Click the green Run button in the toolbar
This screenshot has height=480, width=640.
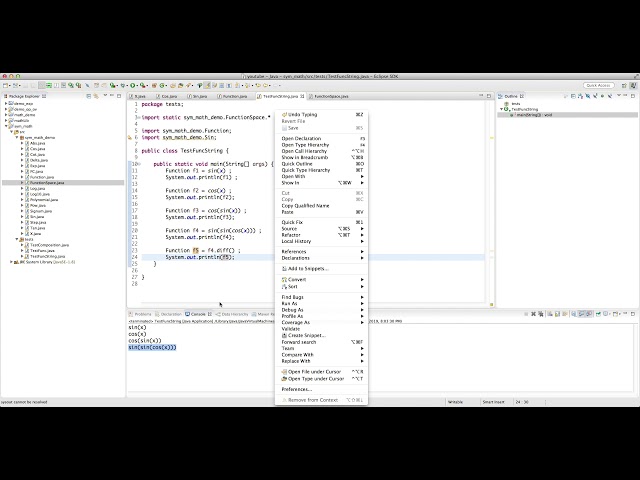tap(133, 85)
